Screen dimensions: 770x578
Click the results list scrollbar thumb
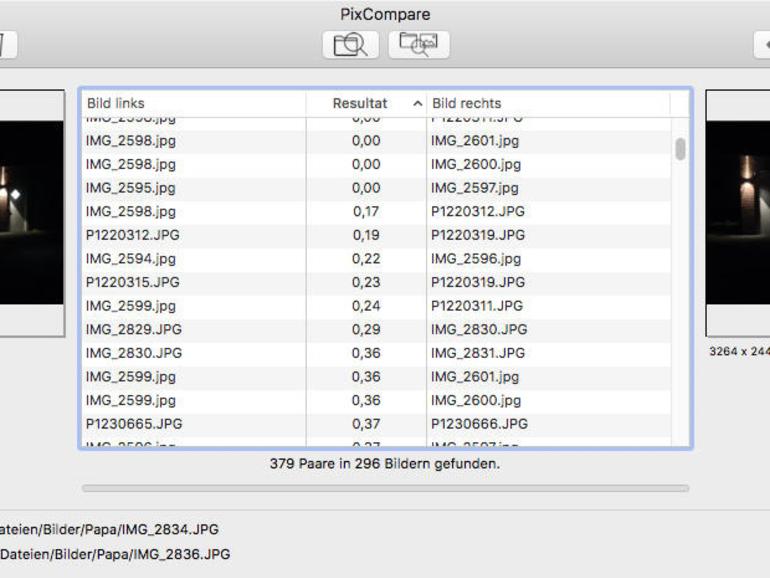pyautogui.click(x=680, y=149)
